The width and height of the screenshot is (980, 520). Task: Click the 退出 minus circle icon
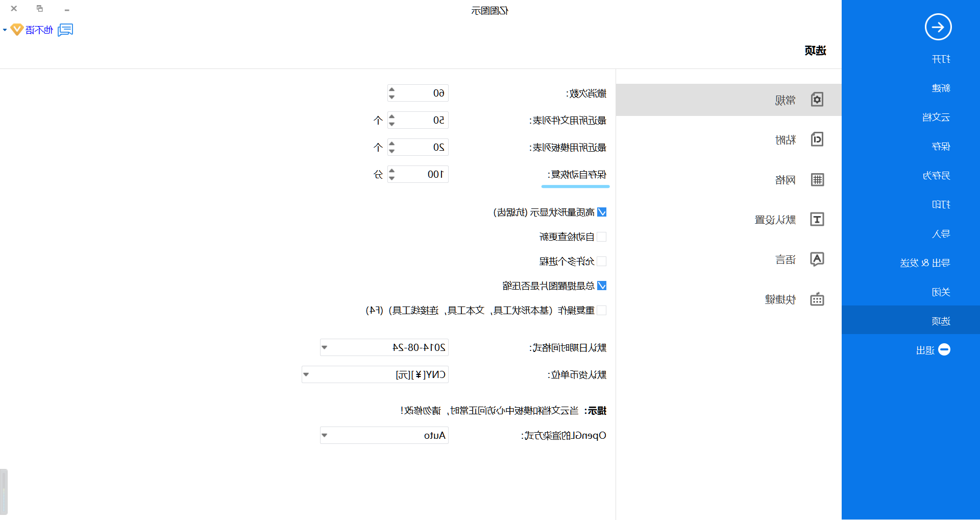click(x=944, y=349)
